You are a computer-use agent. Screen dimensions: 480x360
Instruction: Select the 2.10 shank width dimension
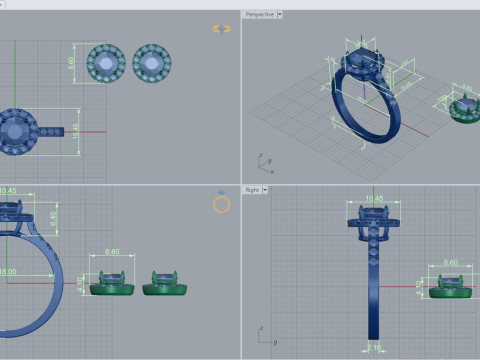click(374, 348)
